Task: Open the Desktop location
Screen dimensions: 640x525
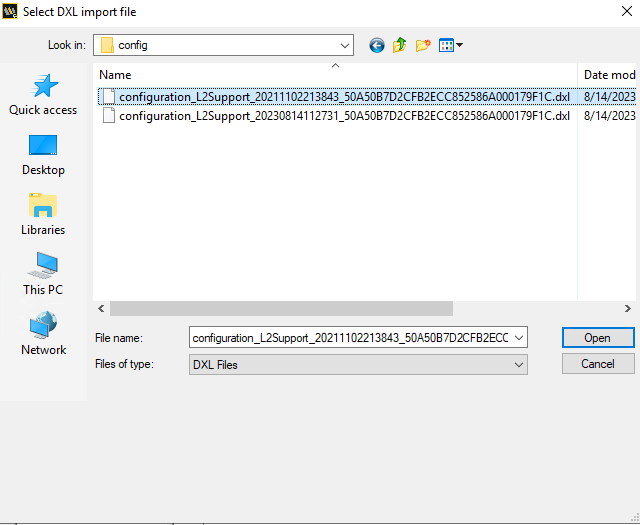Action: point(43,155)
